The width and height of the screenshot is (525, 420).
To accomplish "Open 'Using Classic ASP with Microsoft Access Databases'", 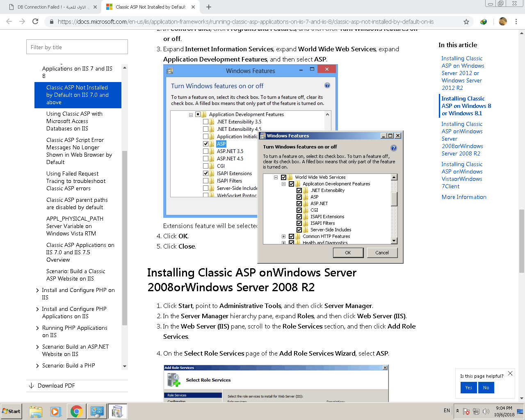I will [74, 121].
